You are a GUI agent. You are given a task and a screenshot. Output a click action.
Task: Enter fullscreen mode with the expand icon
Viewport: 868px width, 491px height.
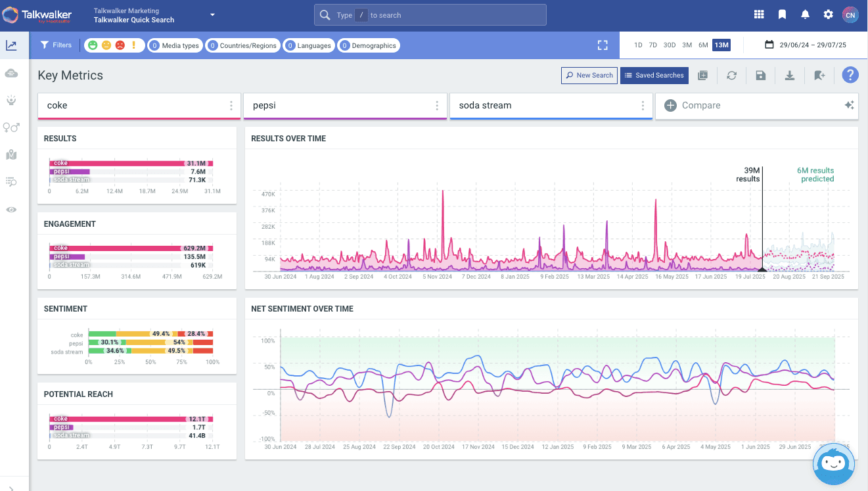(603, 45)
